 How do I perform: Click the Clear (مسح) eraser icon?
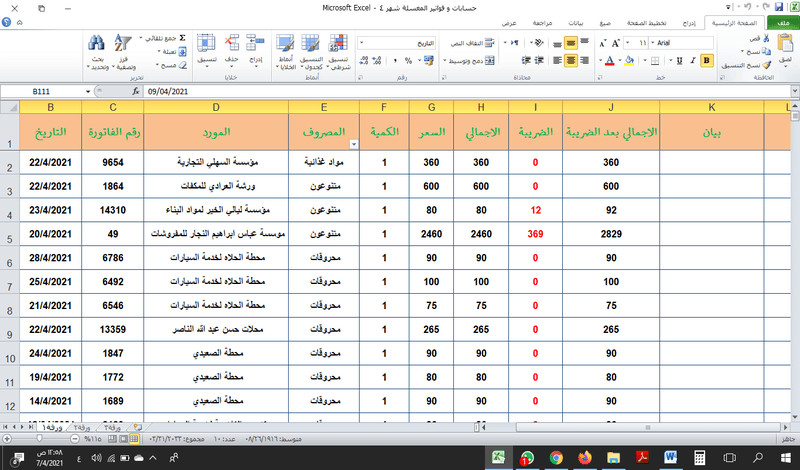coord(183,65)
